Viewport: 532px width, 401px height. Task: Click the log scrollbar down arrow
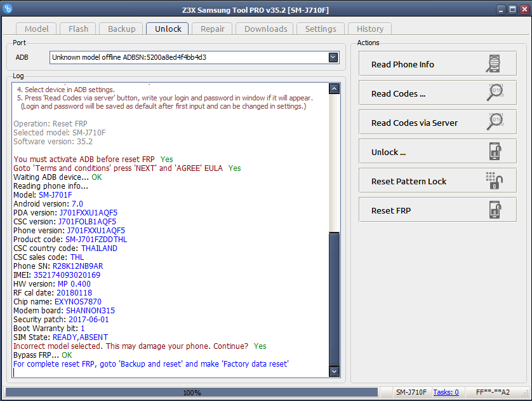[334, 371]
